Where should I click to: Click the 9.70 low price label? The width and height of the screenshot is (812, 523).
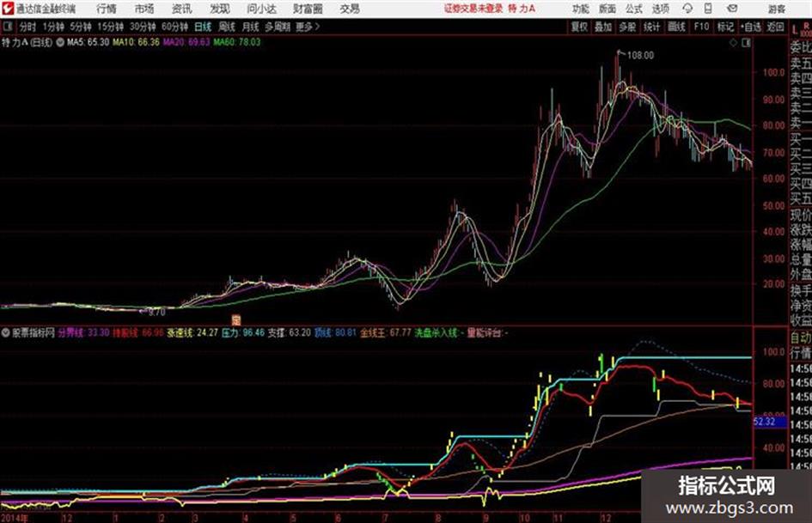[156, 313]
